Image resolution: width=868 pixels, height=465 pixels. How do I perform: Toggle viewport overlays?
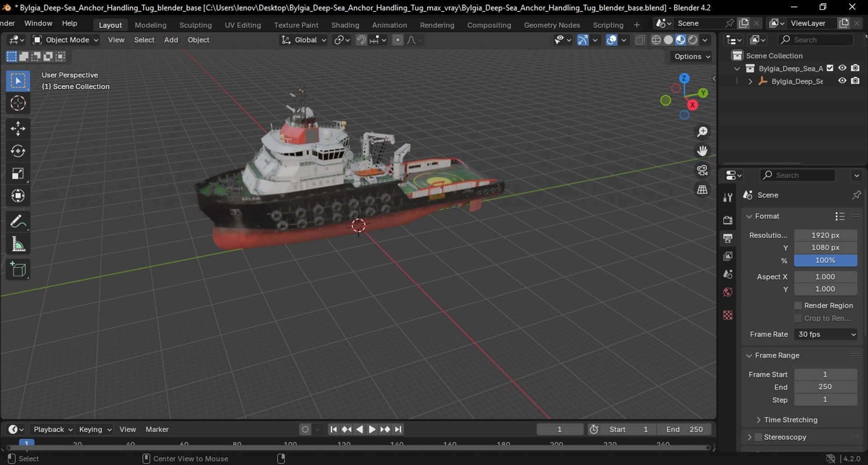coord(612,40)
